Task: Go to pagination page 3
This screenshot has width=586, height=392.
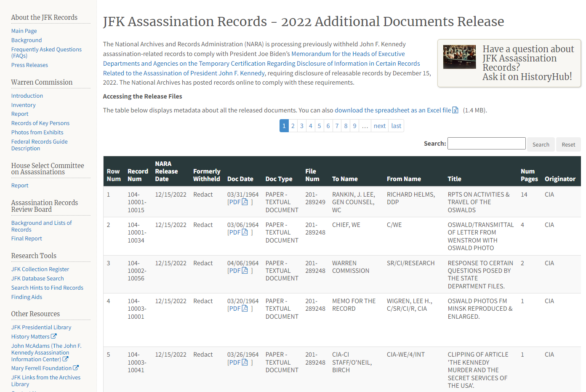Action: [302, 126]
